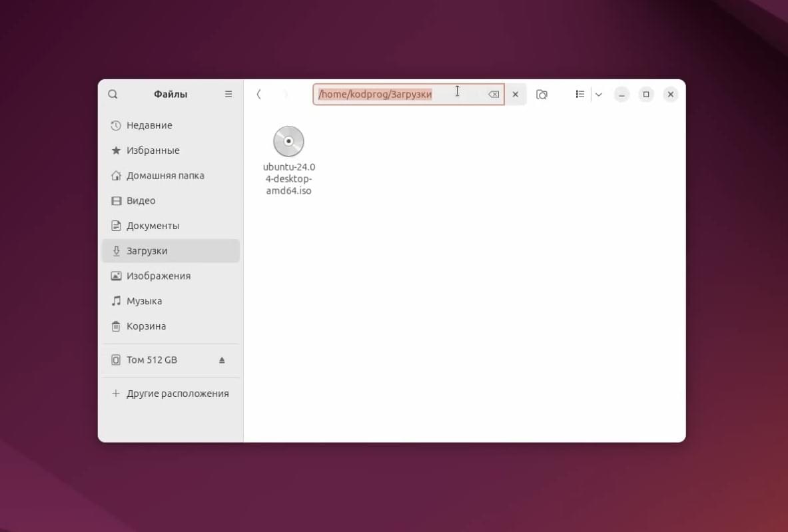Click the document icon beside Документы
The width and height of the screenshot is (788, 532).
coord(116,226)
